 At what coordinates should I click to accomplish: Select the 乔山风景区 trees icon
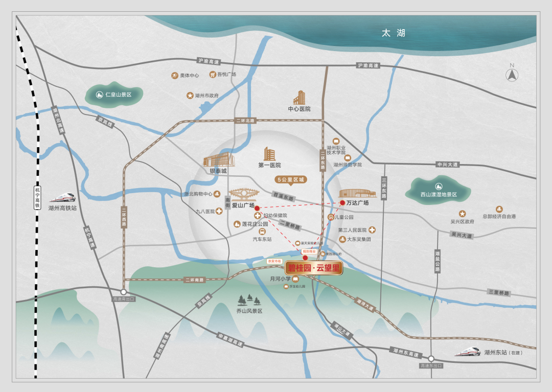coord(249,300)
